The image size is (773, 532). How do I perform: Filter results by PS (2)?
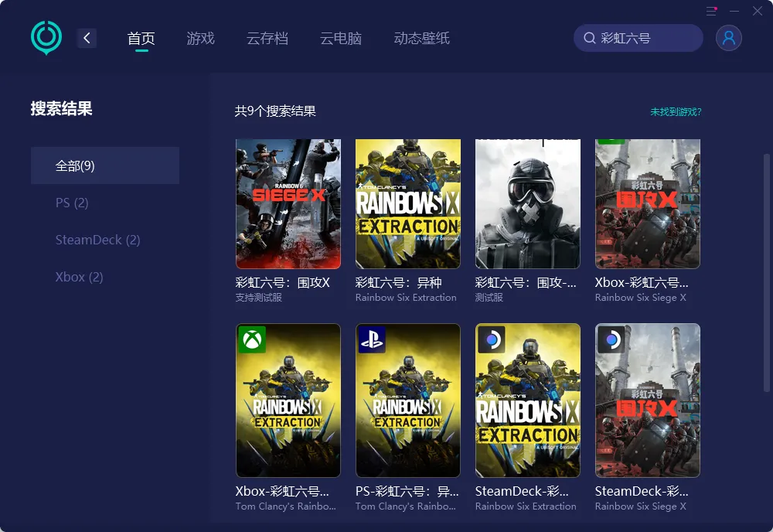(x=72, y=203)
